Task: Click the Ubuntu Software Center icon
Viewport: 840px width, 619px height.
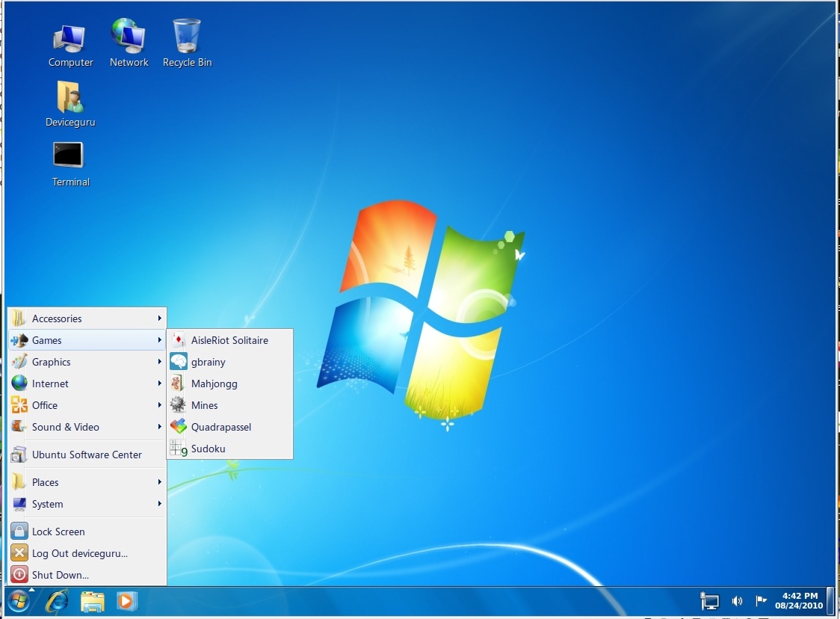Action: 19,455
